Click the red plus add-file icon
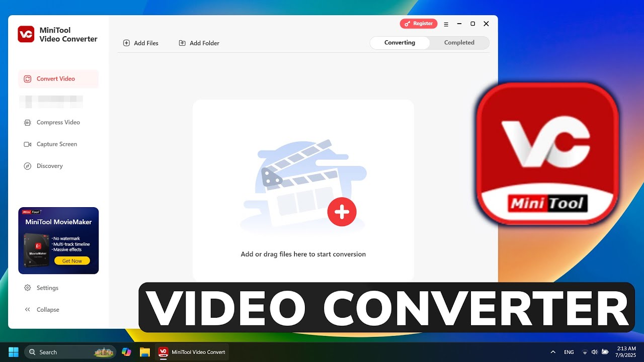The width and height of the screenshot is (644, 362). [x=342, y=212]
